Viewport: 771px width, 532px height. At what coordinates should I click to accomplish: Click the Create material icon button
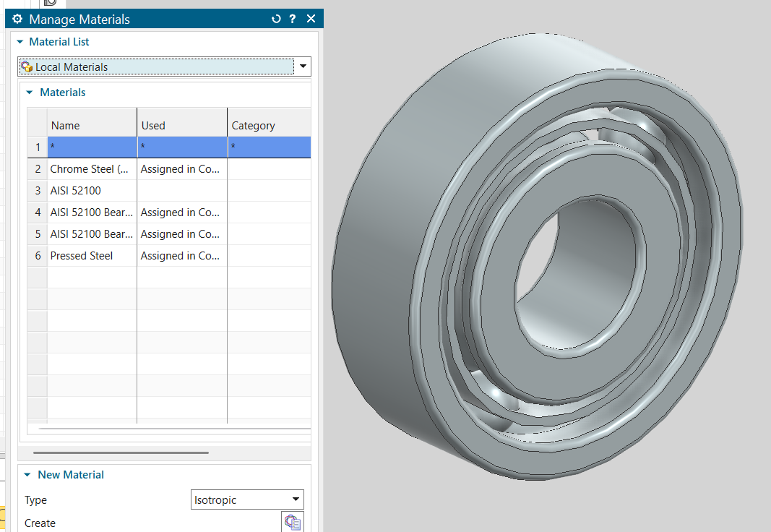tap(293, 523)
